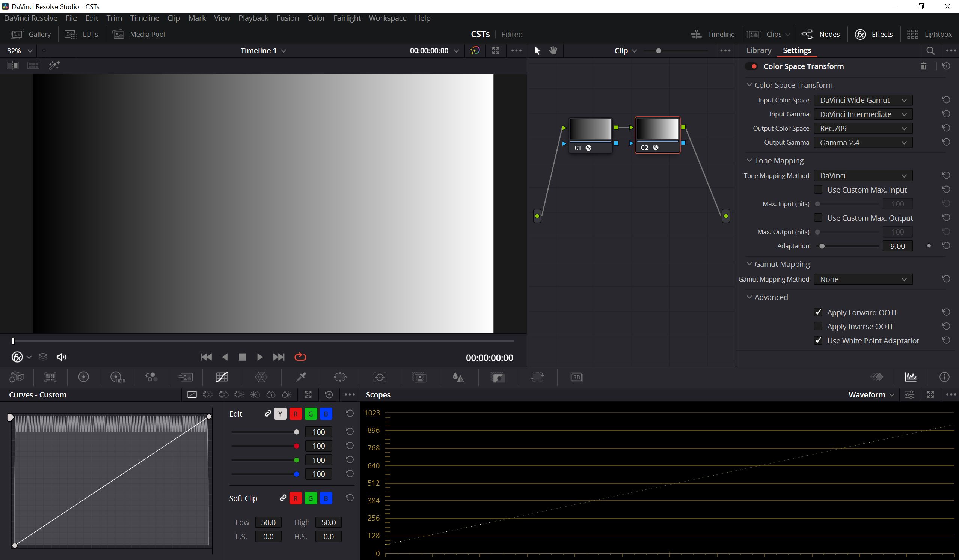Enable Use Custom Max. Input
The height and width of the screenshot is (560, 959).
pos(818,190)
